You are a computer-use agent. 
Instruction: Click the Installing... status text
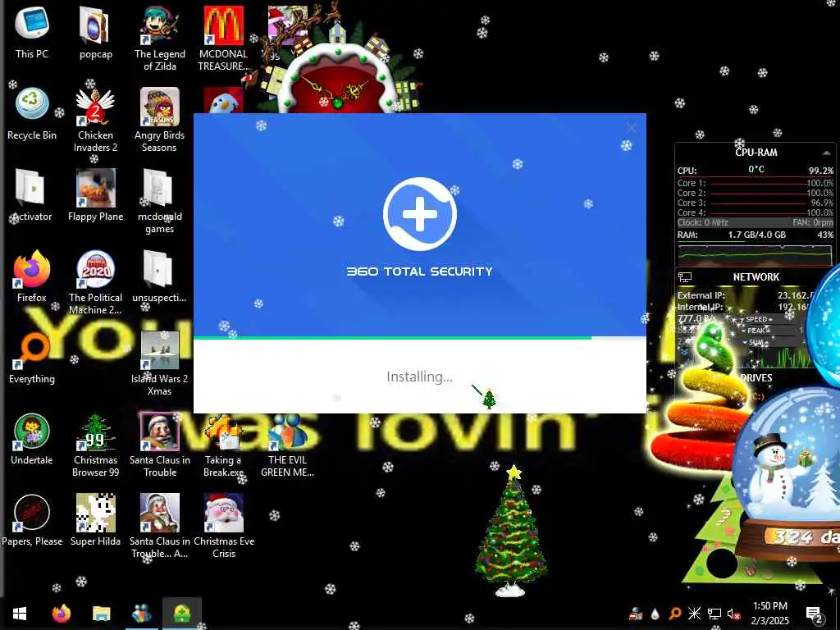(x=419, y=377)
